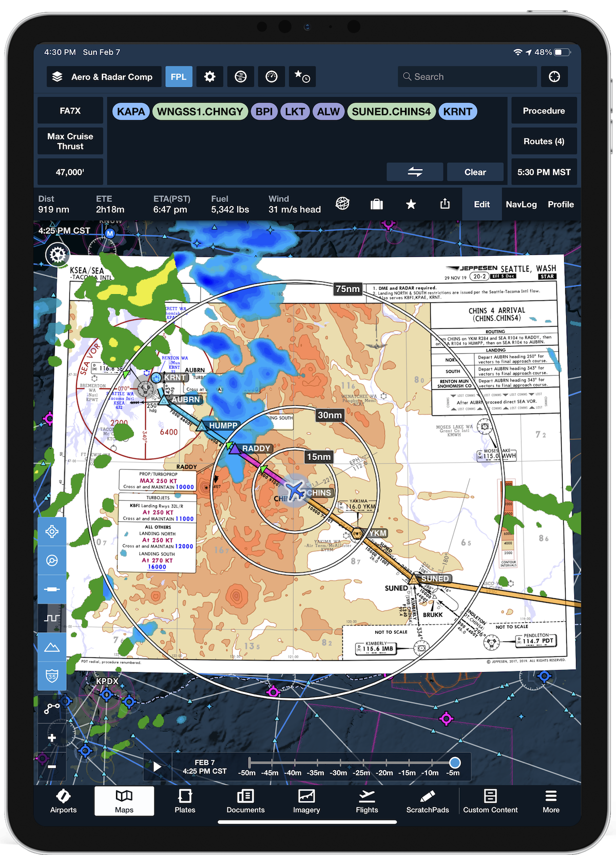Toggle the FPL flight plan panel
This screenshot has height=855, width=616.
click(x=179, y=77)
